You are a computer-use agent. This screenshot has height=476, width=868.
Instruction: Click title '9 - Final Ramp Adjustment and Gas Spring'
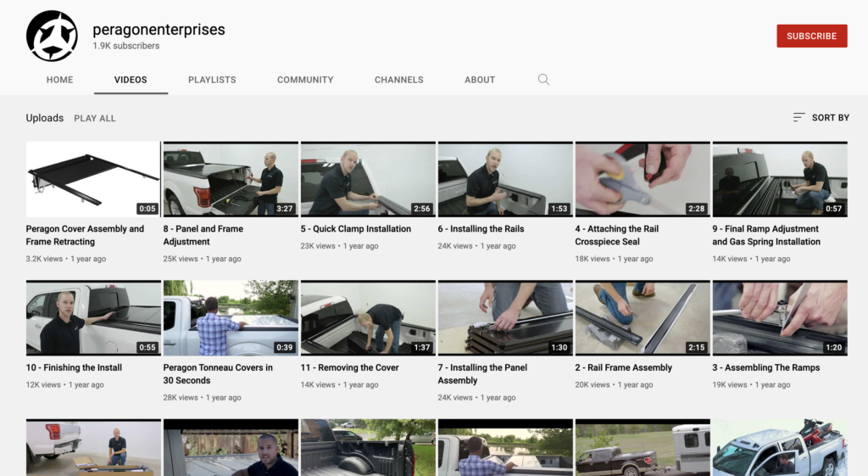pos(766,235)
